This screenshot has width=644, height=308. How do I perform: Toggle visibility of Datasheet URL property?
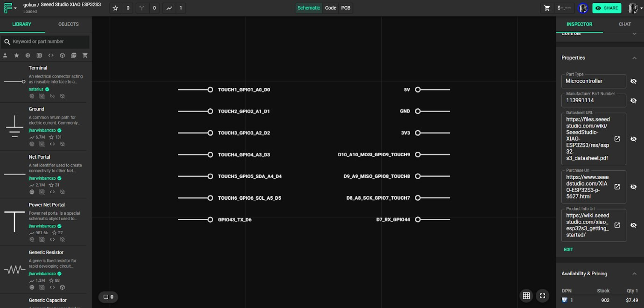[633, 139]
